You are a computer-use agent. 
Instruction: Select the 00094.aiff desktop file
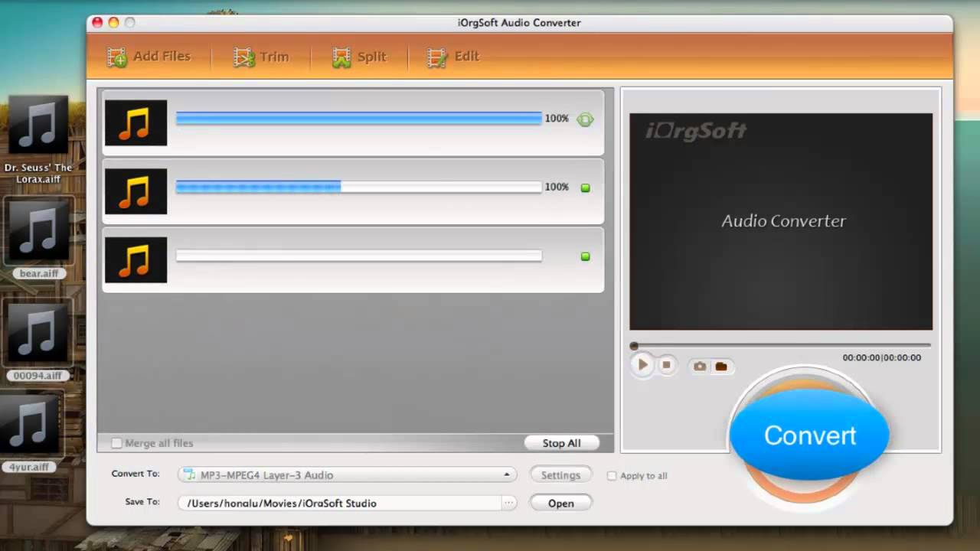tap(38, 341)
